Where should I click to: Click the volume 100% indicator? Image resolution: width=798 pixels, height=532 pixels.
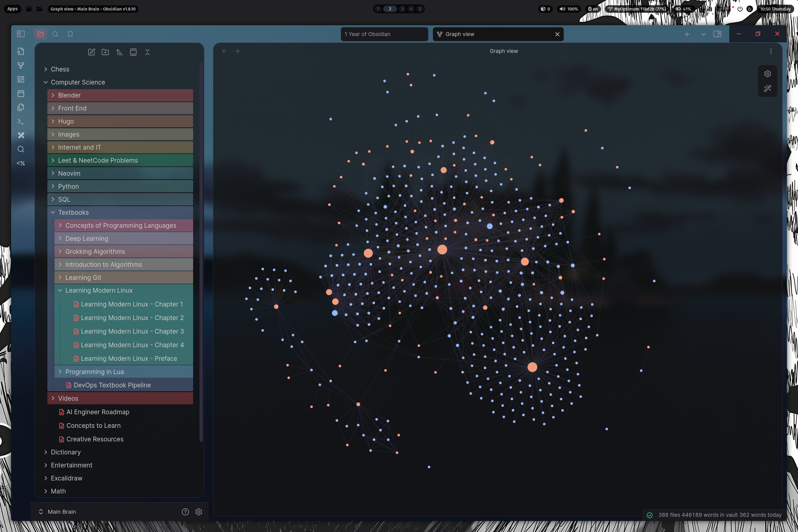pos(569,9)
